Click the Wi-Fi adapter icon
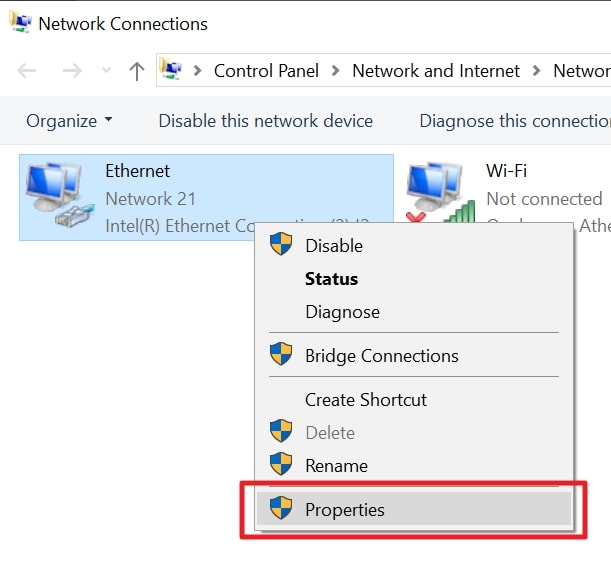Image resolution: width=611 pixels, height=573 pixels. [440, 193]
